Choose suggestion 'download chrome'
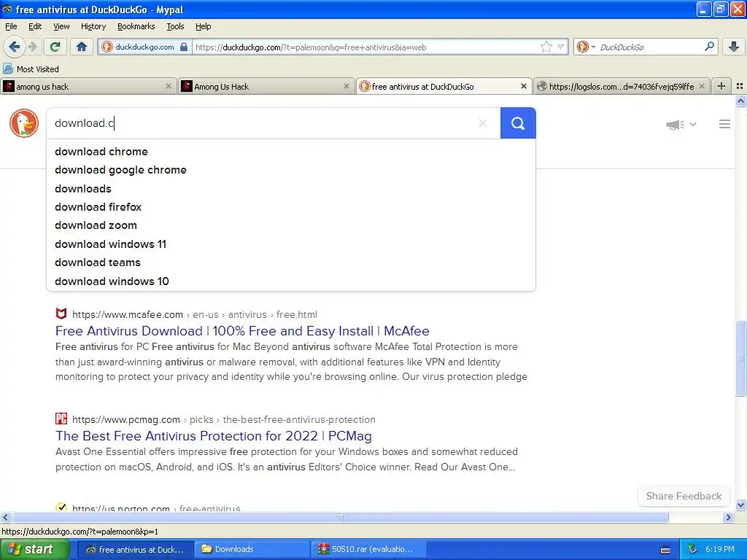The image size is (747, 560). pyautogui.click(x=291, y=152)
